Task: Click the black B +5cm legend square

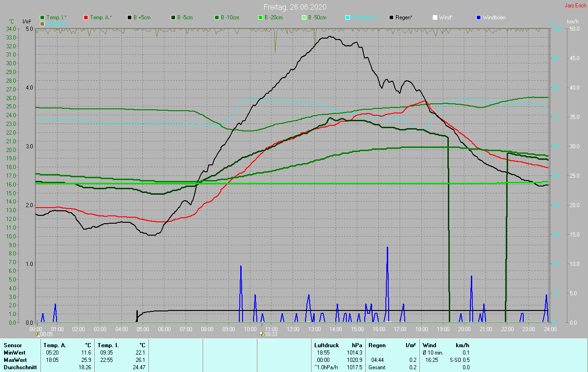Action: coord(130,17)
